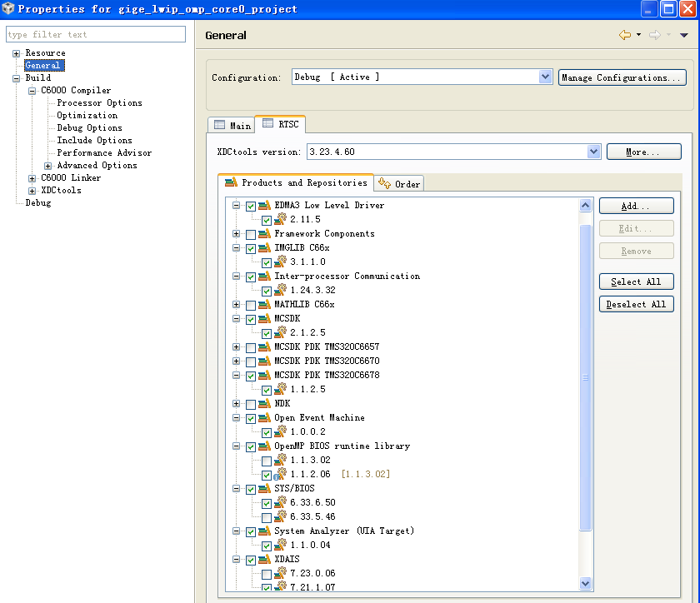Image resolution: width=700 pixels, height=603 pixels.
Task: Switch to the Order tab
Action: click(398, 183)
